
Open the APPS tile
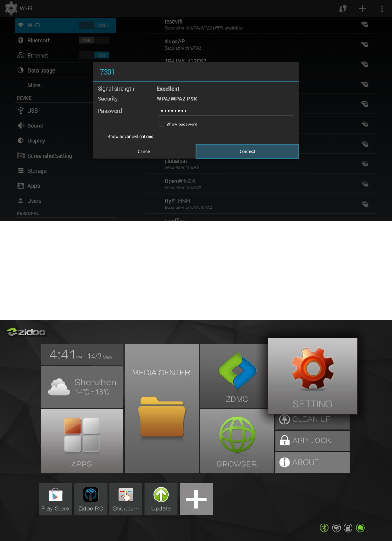coord(82,441)
